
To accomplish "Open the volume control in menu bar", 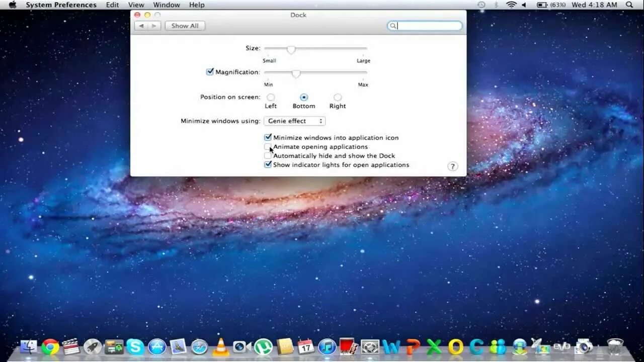I will click(524, 5).
